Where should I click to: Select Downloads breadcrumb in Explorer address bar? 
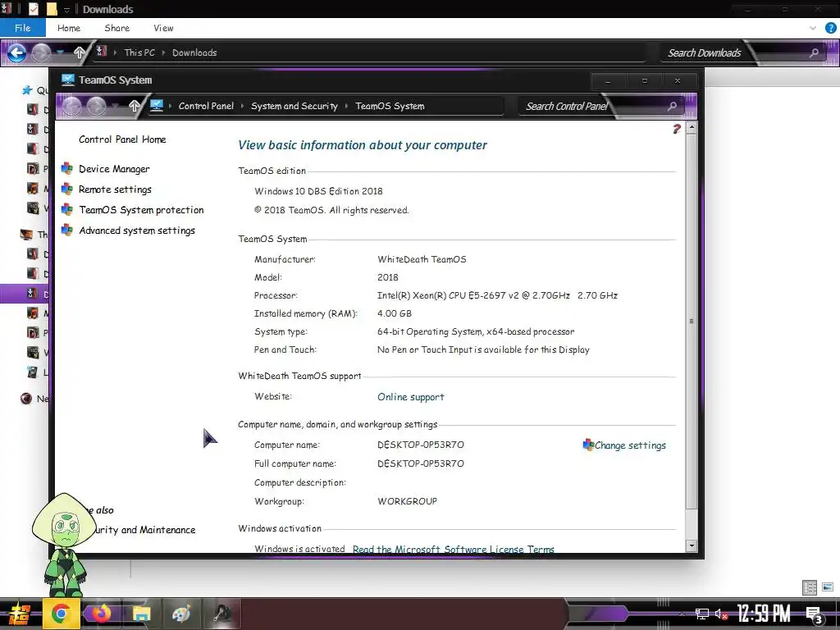(x=194, y=52)
